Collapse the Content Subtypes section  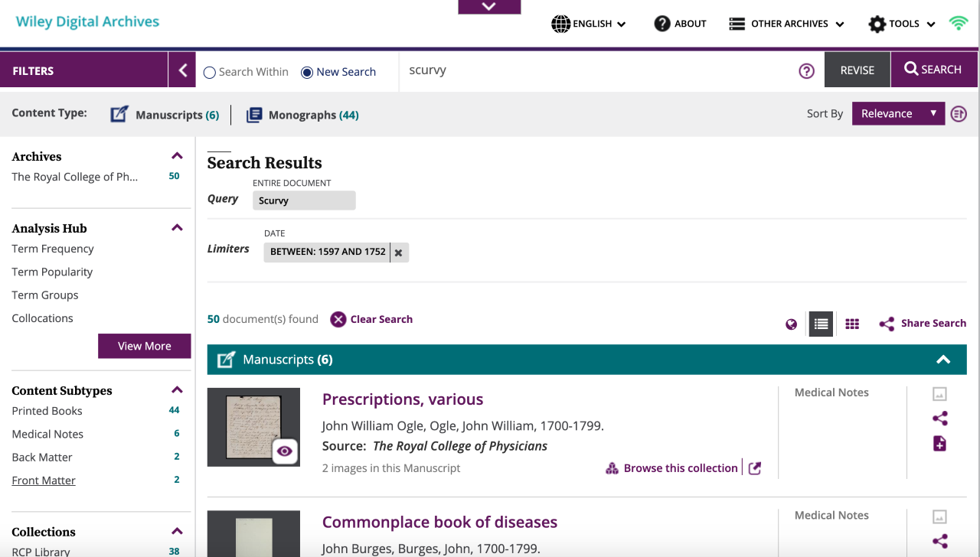tap(177, 390)
